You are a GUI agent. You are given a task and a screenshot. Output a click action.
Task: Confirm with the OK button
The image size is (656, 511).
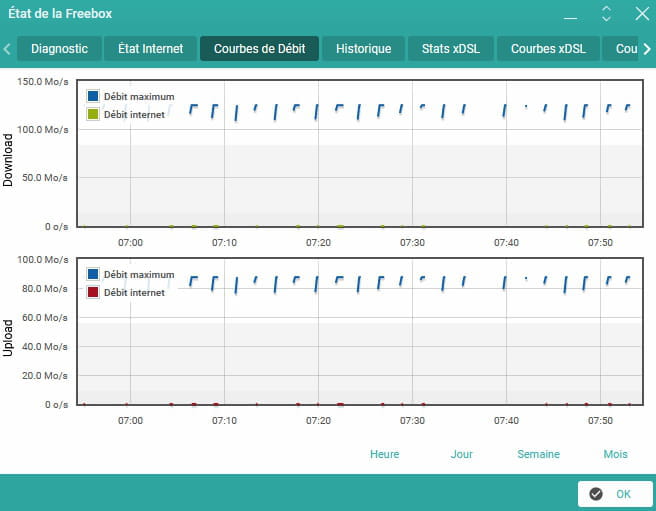click(x=615, y=494)
